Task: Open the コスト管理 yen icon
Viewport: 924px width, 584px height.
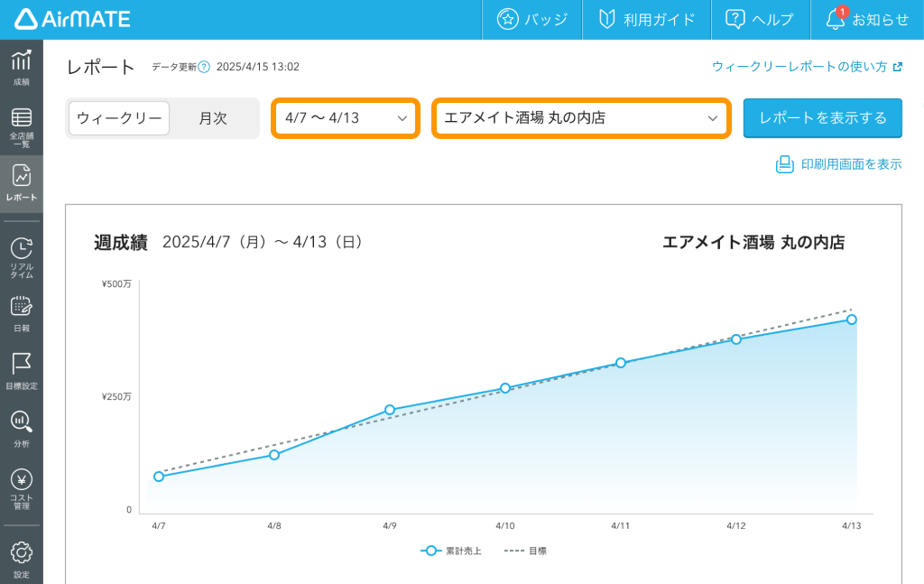Action: pyautogui.click(x=22, y=479)
